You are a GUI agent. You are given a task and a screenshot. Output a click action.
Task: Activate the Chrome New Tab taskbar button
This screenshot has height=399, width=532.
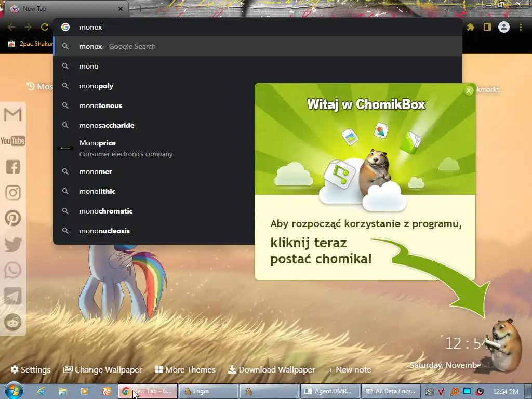(148, 391)
